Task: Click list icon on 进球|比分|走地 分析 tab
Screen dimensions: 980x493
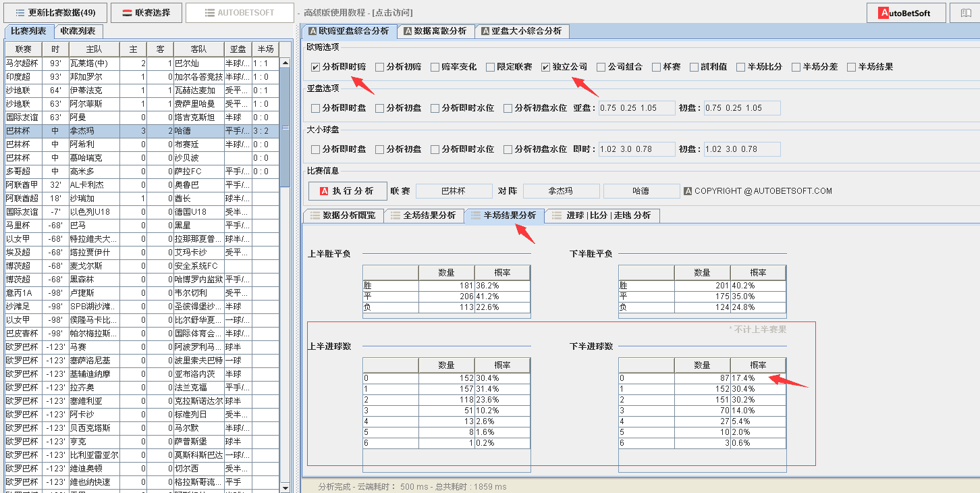Action: (557, 215)
